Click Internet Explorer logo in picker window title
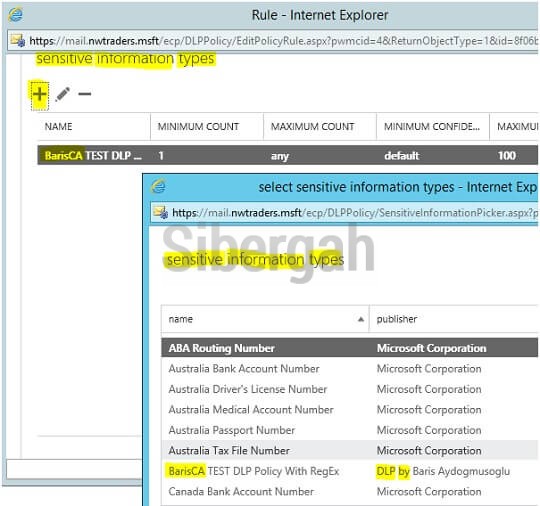The height and width of the screenshot is (506, 540). 158,186
